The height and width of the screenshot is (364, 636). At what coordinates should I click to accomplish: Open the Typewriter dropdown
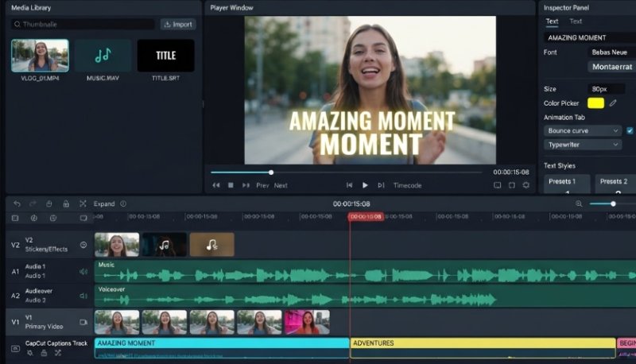pyautogui.click(x=583, y=145)
